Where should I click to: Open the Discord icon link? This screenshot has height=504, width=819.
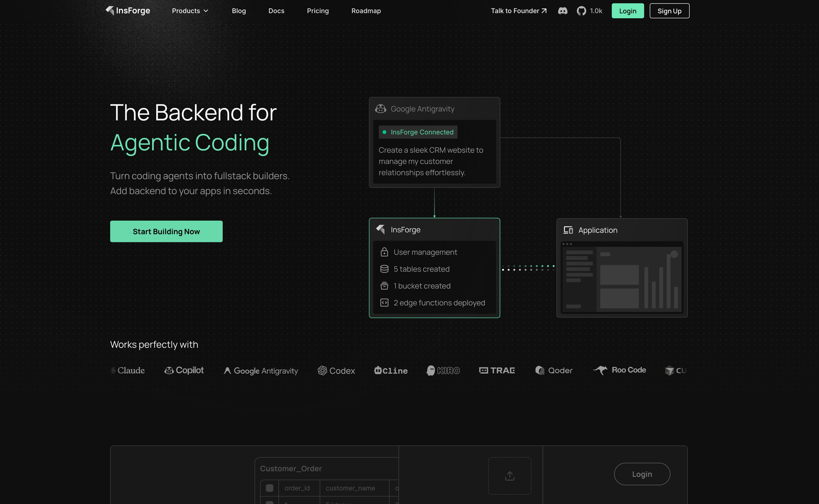point(563,11)
